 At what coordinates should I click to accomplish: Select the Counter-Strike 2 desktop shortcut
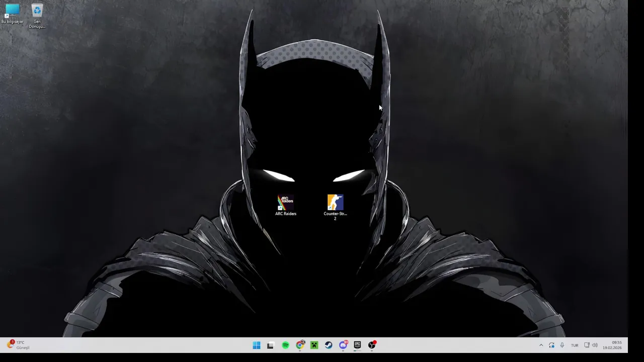(x=335, y=207)
